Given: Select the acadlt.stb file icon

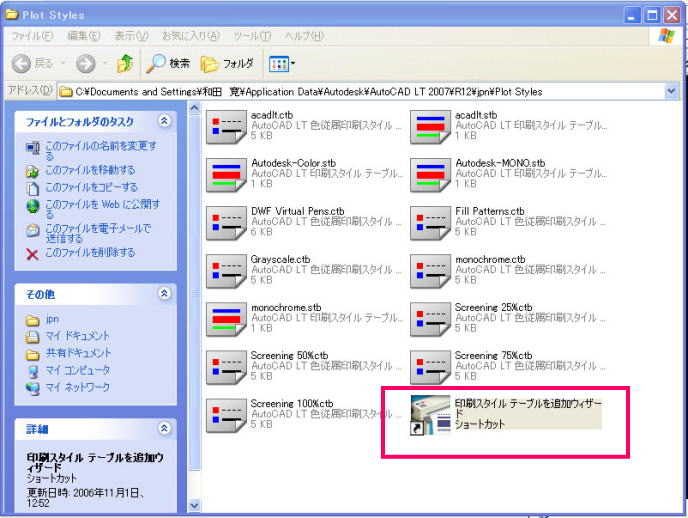Looking at the screenshot, I should (430, 127).
